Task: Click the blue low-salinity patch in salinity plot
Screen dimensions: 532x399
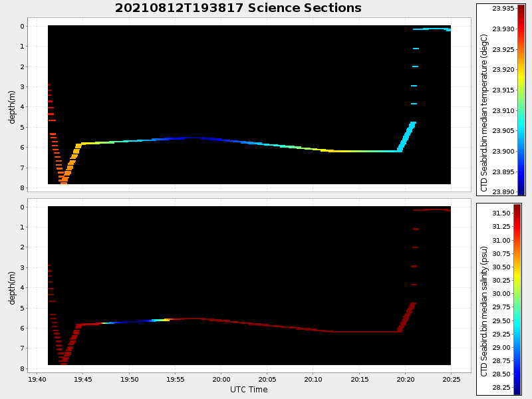Action: (x=130, y=322)
